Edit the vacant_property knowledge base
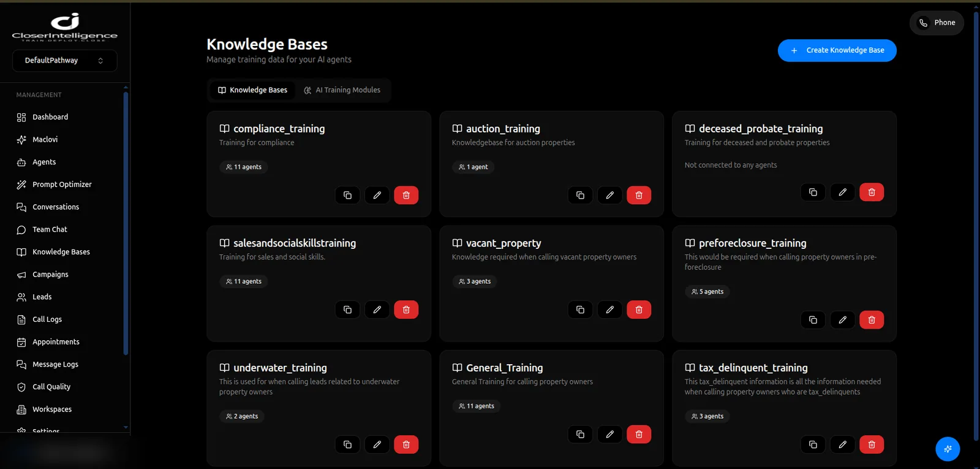 coord(609,310)
